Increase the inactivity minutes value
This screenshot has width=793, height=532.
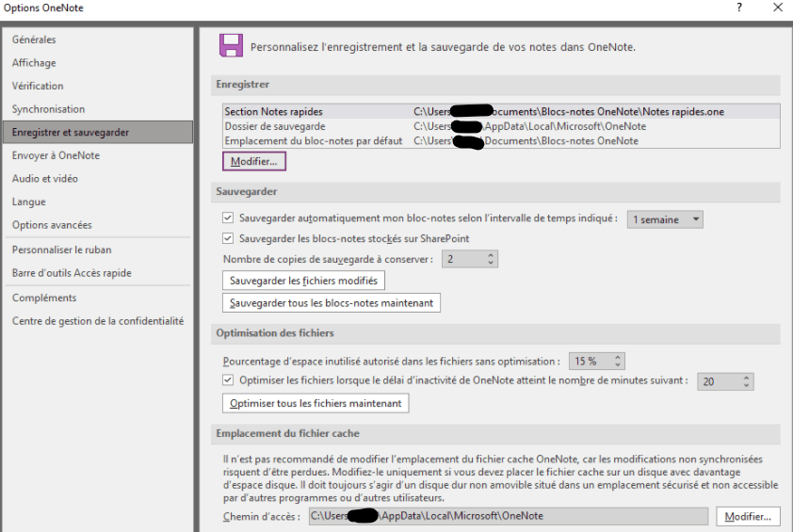[x=747, y=379]
